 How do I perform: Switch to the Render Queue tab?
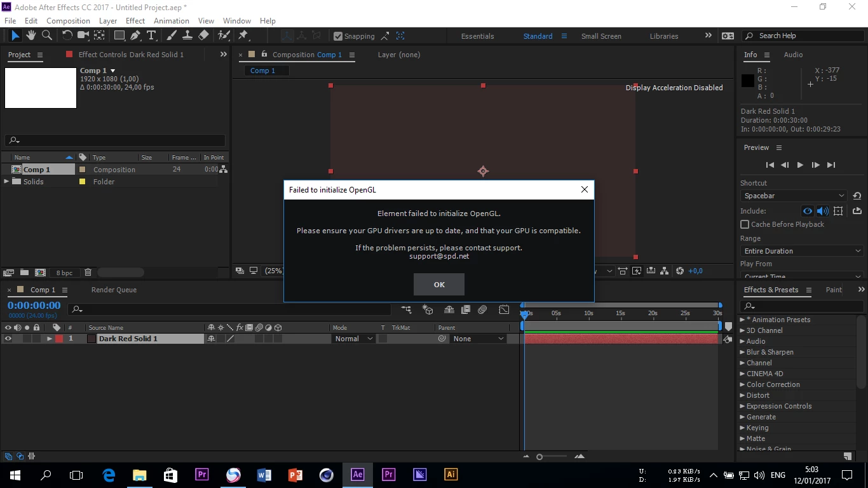pyautogui.click(x=114, y=290)
